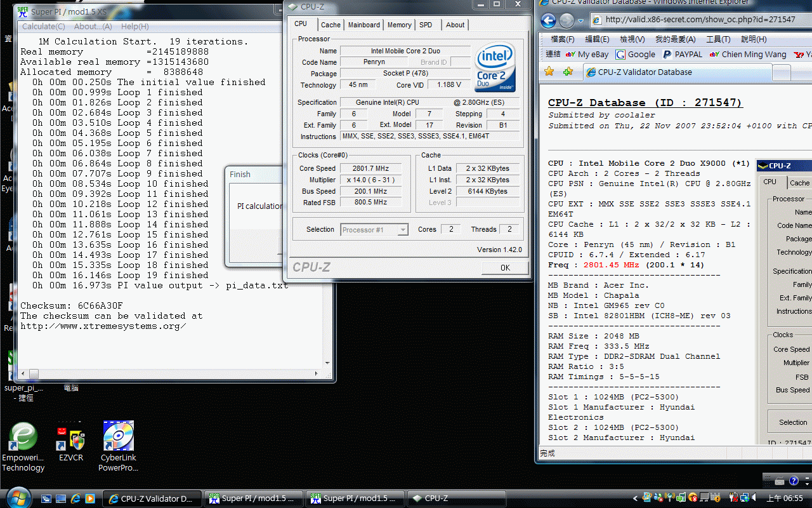Image resolution: width=812 pixels, height=508 pixels.
Task: Expand hidden system tray icons chevron
Action: [635, 498]
